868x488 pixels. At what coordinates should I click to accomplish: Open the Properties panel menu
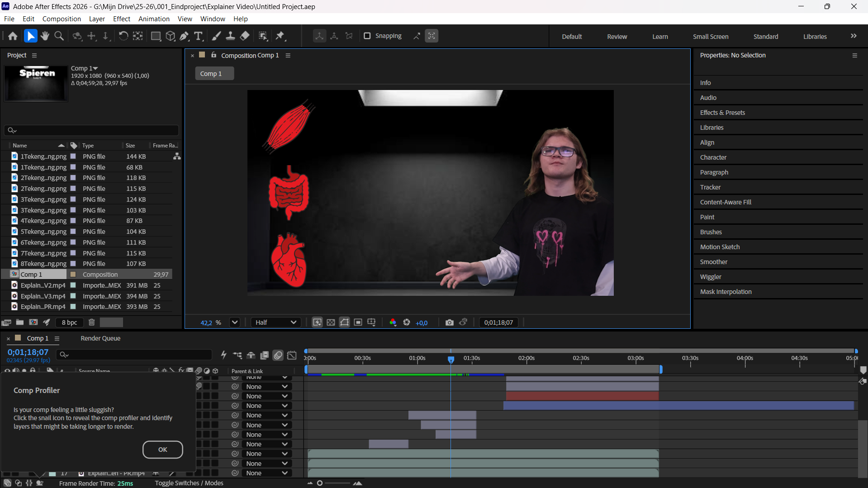click(x=854, y=56)
